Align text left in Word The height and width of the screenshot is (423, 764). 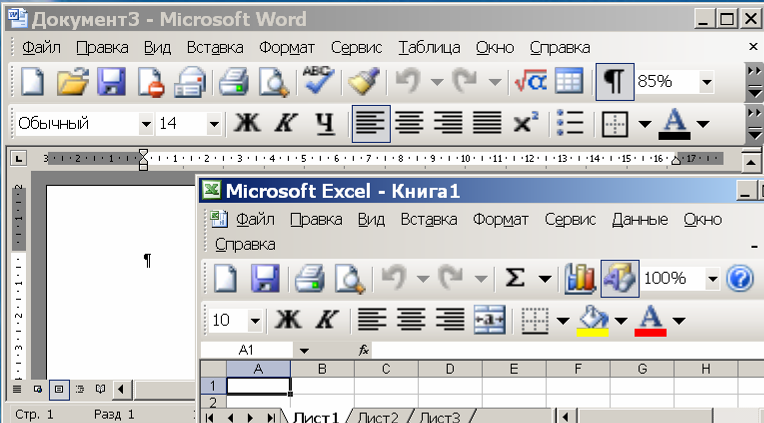point(371,123)
